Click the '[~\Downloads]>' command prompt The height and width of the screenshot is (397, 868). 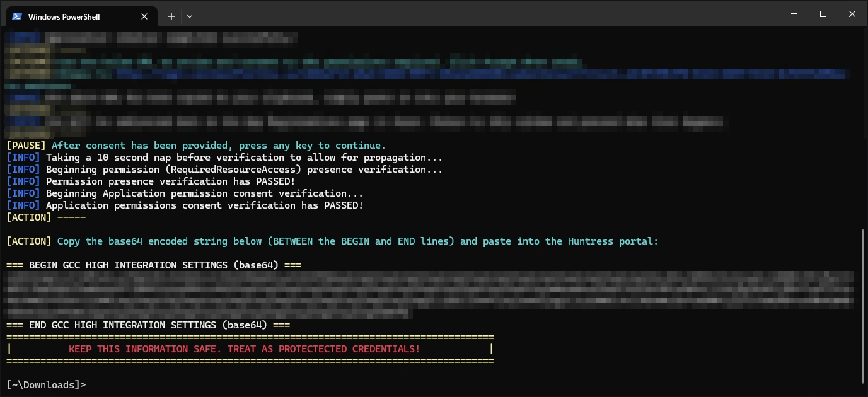point(46,384)
